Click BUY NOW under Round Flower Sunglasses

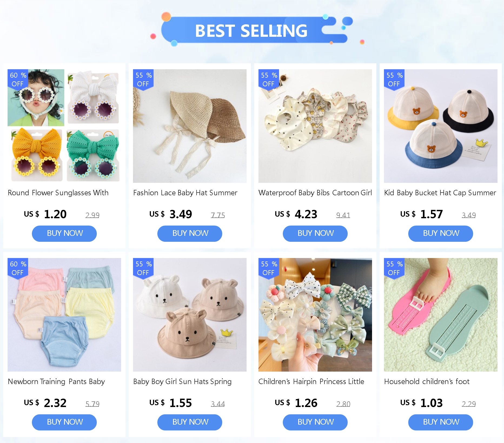click(x=64, y=233)
